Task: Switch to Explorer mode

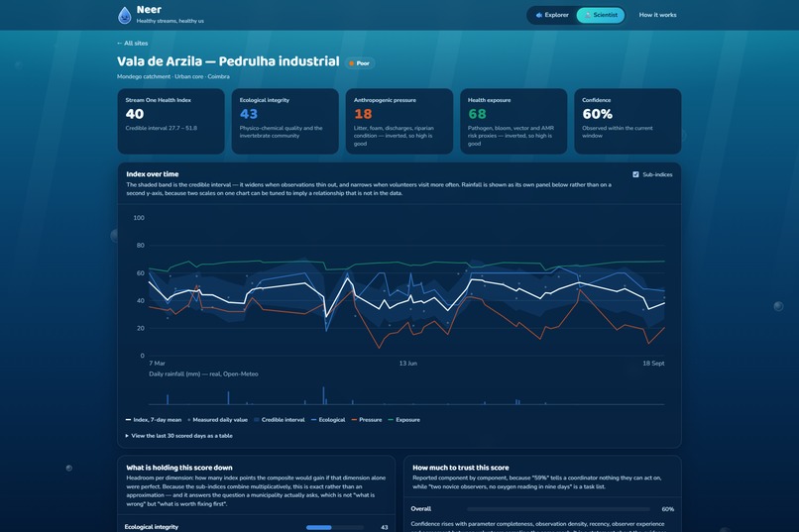Action: [552, 15]
